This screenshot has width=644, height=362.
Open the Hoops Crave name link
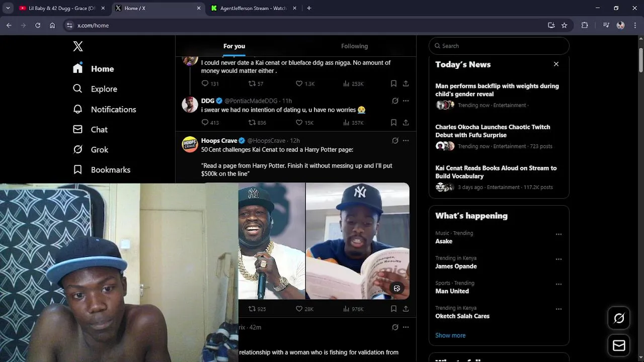pos(219,141)
